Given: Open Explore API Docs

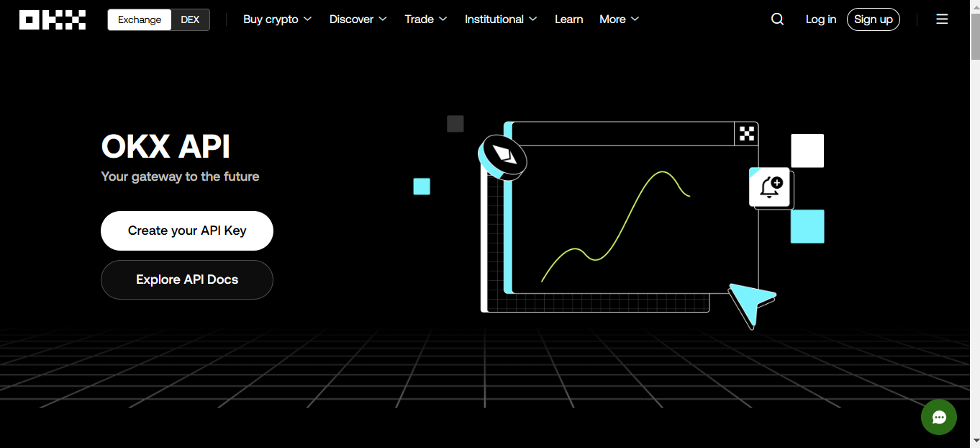Looking at the screenshot, I should point(187,279).
